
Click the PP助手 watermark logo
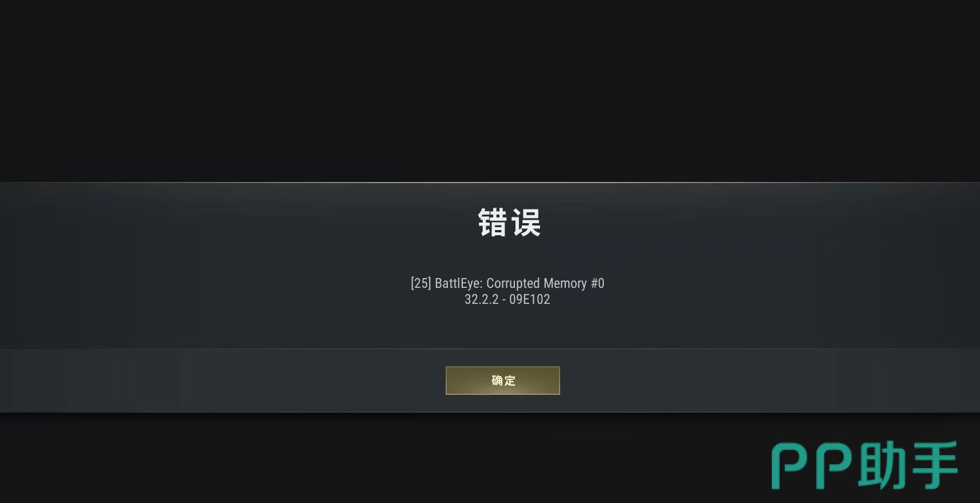[864, 465]
